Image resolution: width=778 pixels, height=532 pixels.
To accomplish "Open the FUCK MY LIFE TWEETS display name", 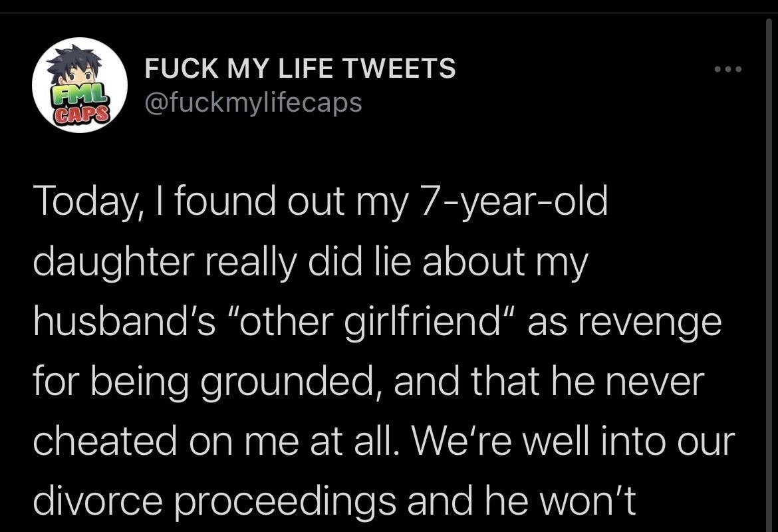I will point(300,68).
